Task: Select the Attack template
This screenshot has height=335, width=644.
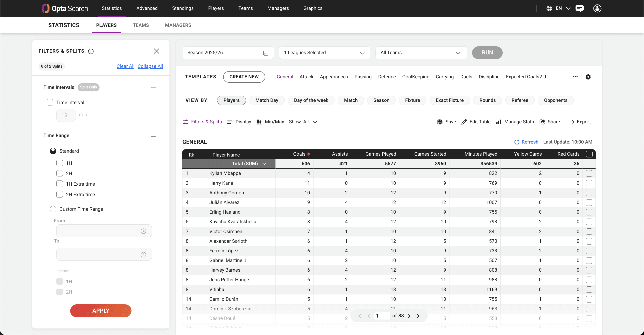Action: (306, 77)
